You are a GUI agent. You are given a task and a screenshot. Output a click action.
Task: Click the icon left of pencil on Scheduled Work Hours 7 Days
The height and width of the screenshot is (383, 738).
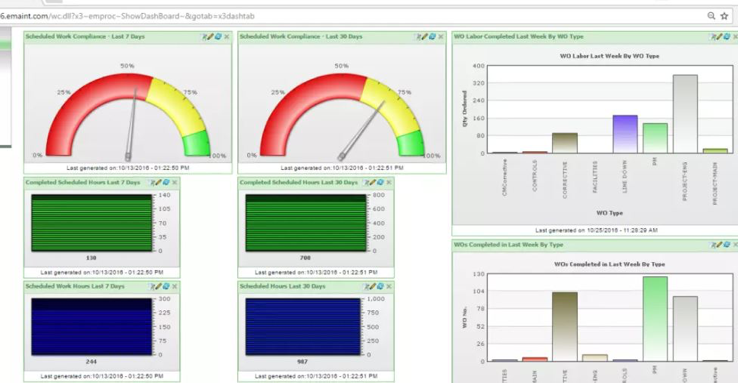[x=152, y=287]
